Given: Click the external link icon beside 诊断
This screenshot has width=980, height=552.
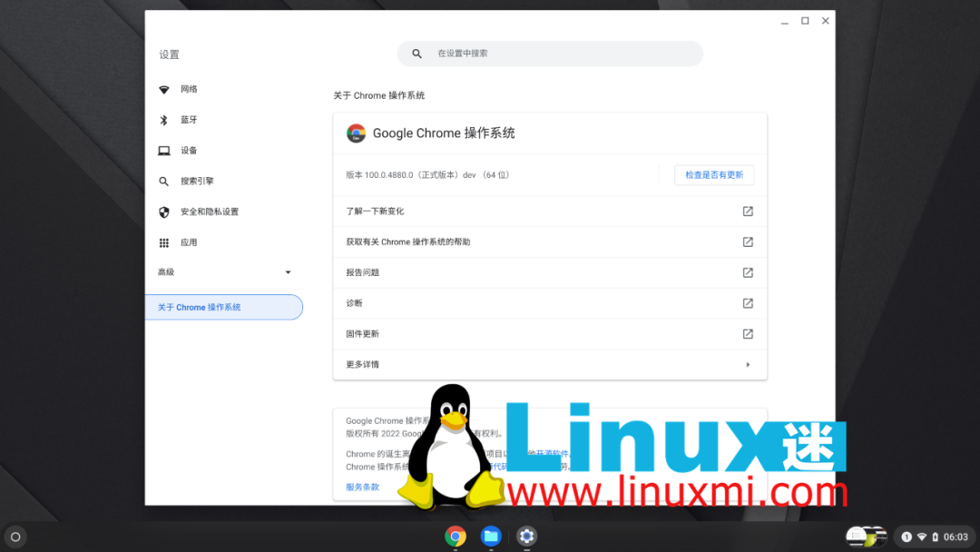Looking at the screenshot, I should click(x=747, y=303).
